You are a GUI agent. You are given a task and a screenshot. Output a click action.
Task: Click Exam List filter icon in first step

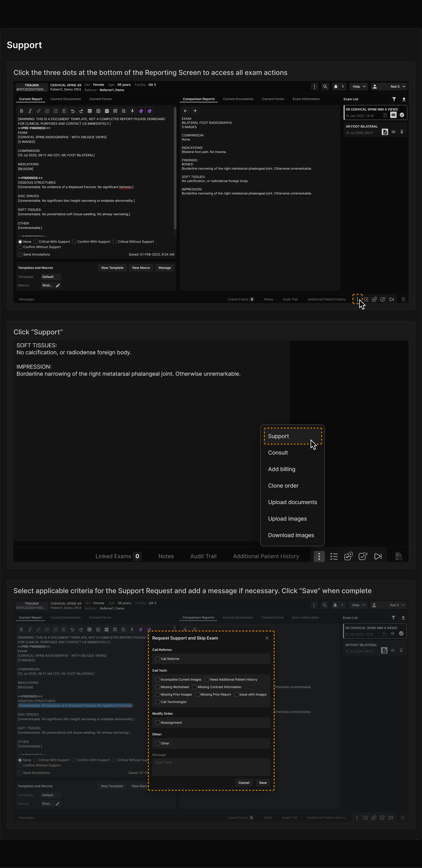coord(394,99)
